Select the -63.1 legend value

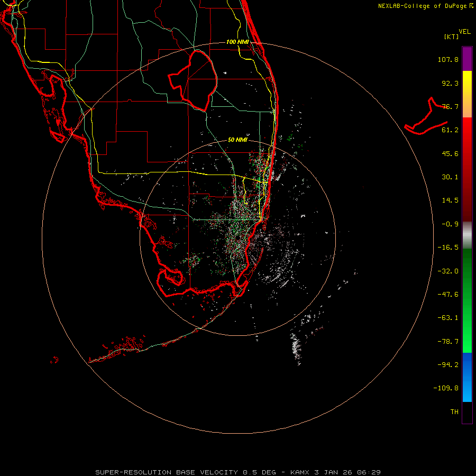448,318
